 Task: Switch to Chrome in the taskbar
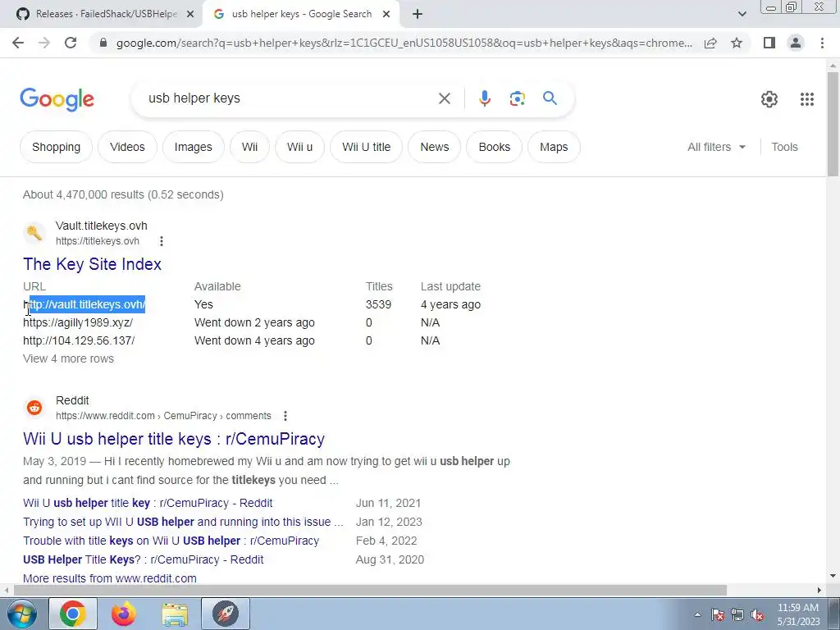(x=73, y=614)
